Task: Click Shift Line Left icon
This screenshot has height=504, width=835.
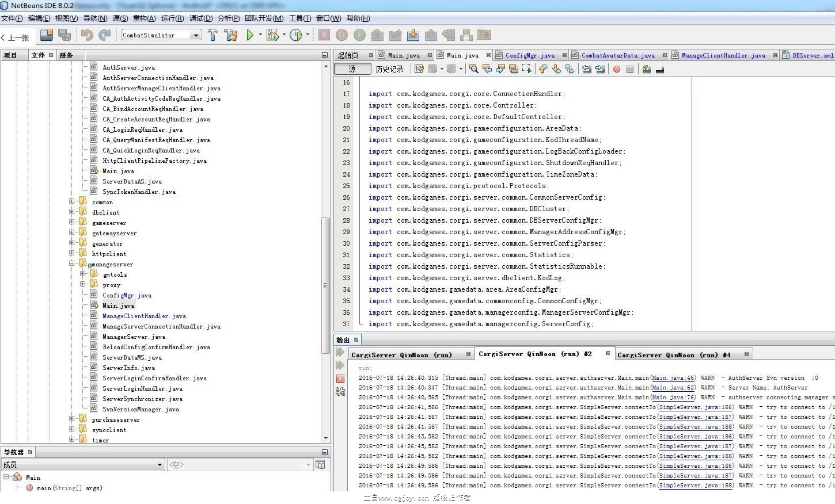Action: 587,69
